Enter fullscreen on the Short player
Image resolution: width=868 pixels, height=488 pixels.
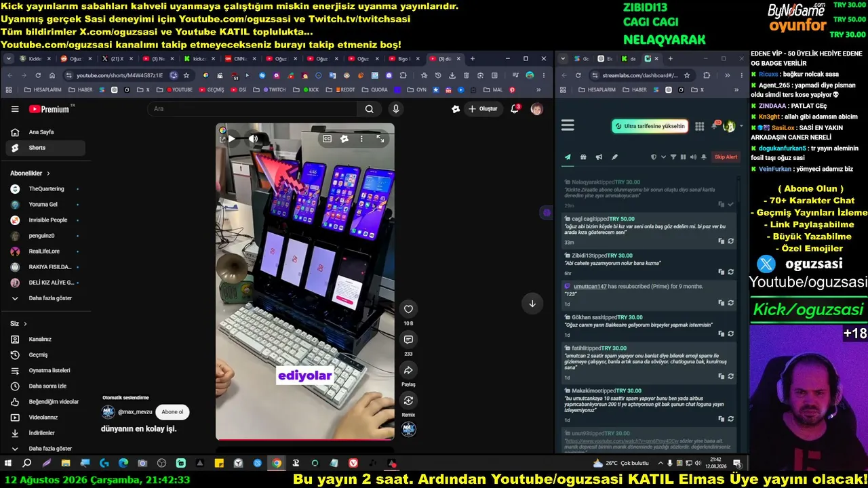click(380, 139)
